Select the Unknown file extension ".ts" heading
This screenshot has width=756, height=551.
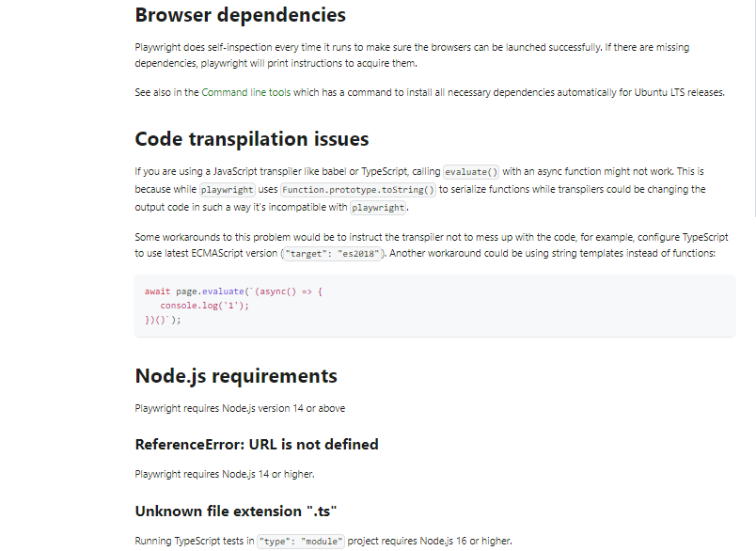(236, 511)
